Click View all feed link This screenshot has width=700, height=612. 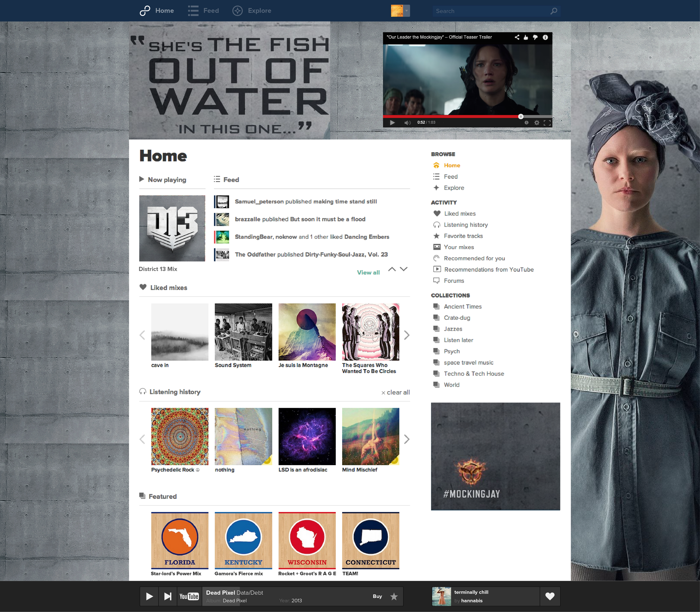[368, 273]
